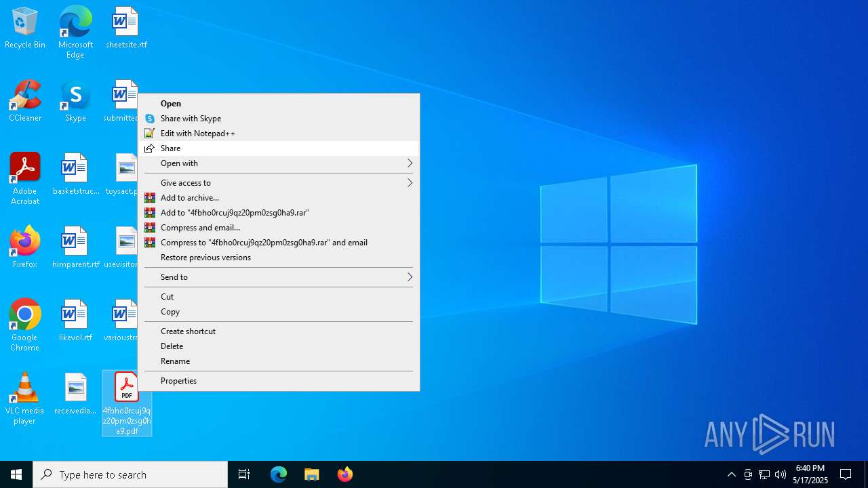This screenshot has width=868, height=488.
Task: Select the himparent.rtf file icon
Action: (75, 248)
